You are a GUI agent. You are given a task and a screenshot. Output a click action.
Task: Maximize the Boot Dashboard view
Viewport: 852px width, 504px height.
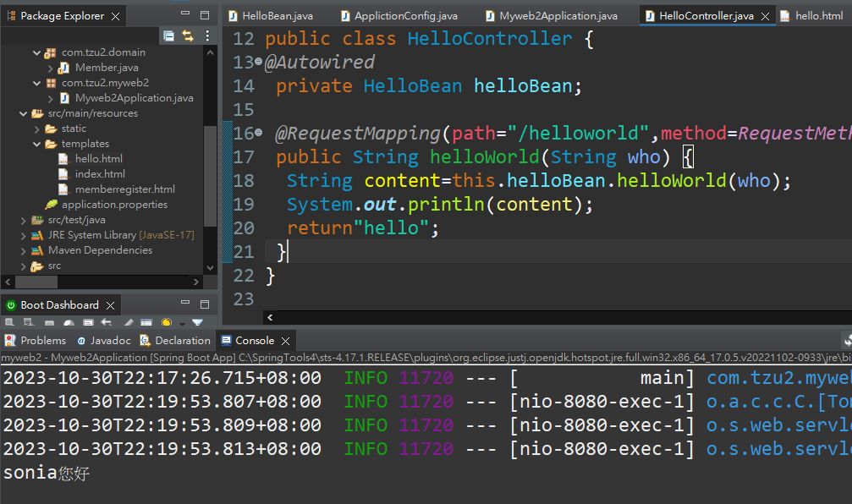[x=205, y=304]
